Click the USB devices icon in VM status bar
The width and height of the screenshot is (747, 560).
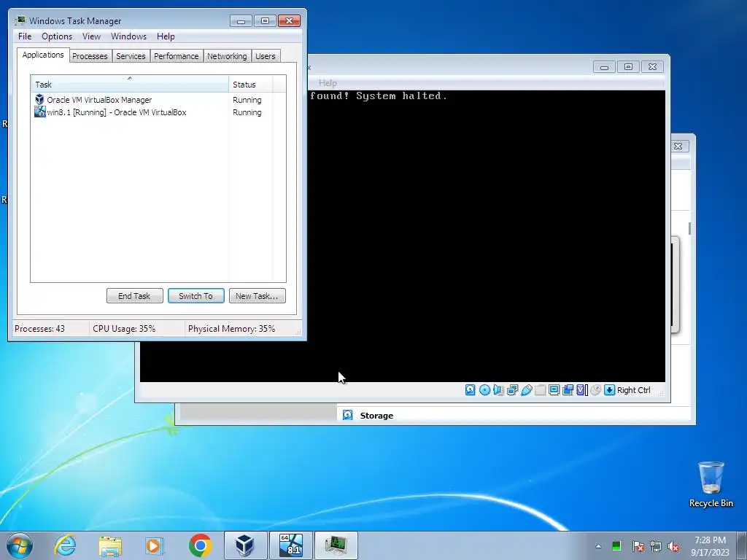[x=526, y=390]
